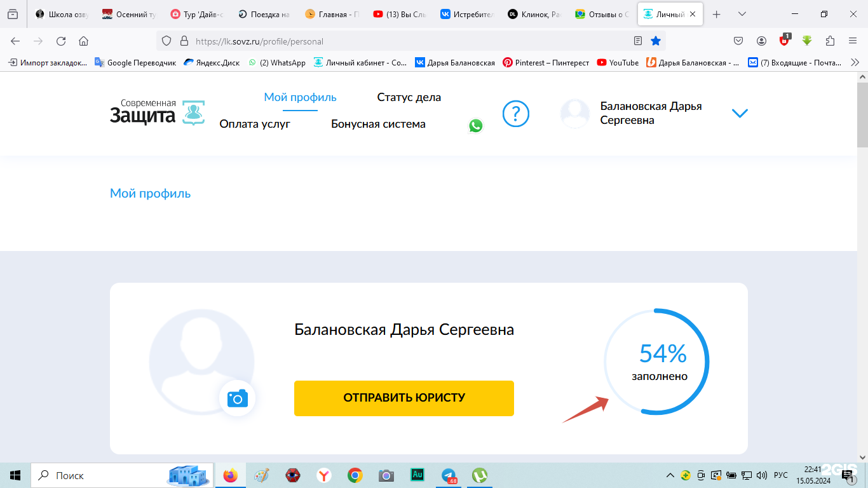868x488 pixels.
Task: Click the Современная Защита logo
Action: click(158, 112)
